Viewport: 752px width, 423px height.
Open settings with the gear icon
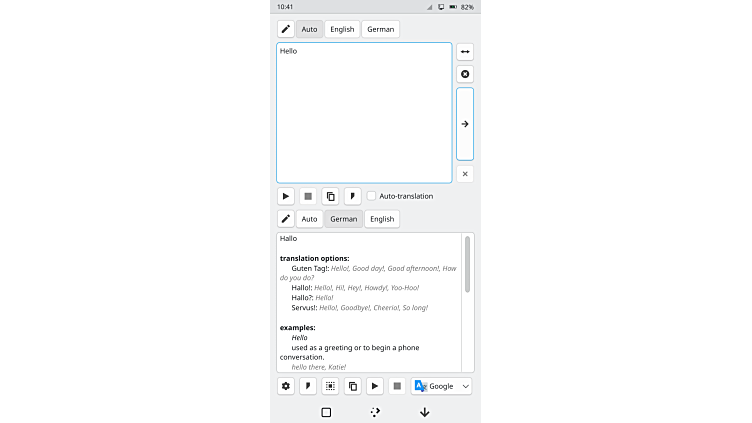click(286, 386)
